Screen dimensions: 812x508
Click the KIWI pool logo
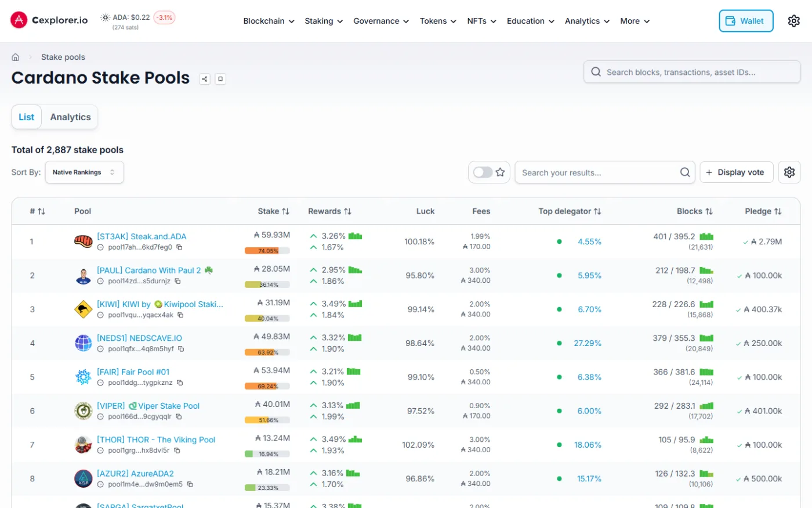click(x=84, y=309)
